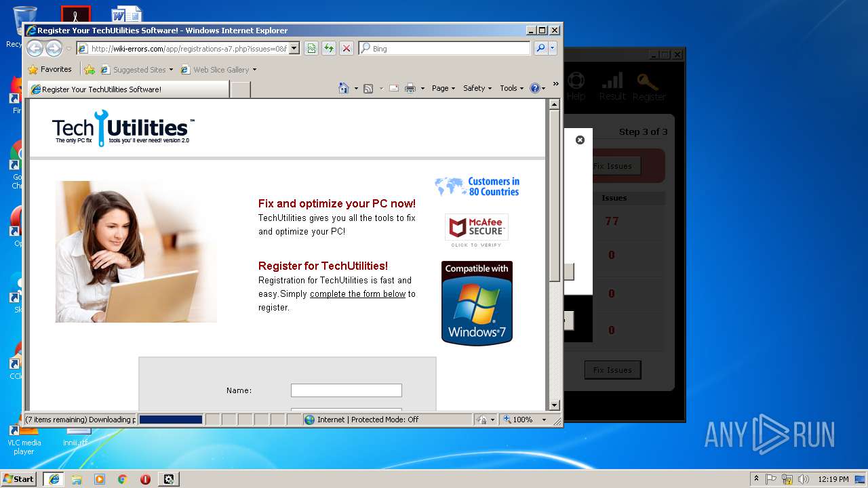Open Register key icon in background window
The height and width of the screenshot is (488, 868).
(x=649, y=87)
